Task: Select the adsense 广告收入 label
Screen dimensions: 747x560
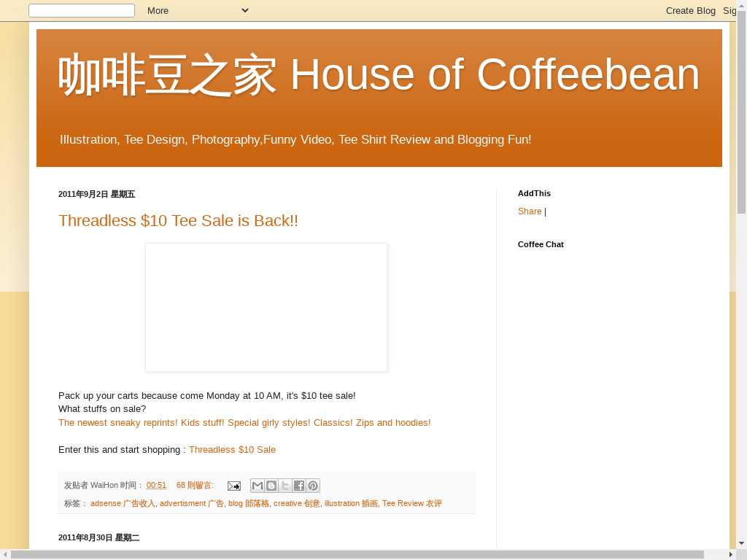Action: (x=123, y=503)
